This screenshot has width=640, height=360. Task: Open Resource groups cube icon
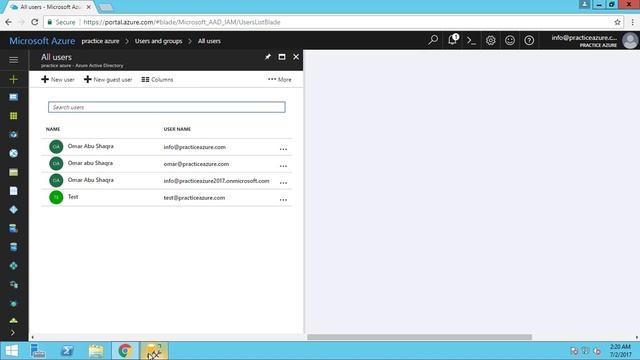point(13,135)
